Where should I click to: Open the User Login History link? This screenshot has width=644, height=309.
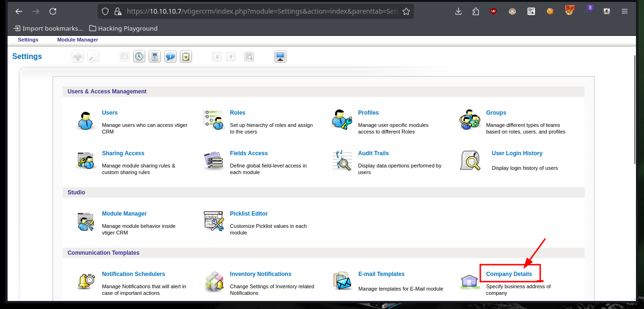click(x=517, y=153)
